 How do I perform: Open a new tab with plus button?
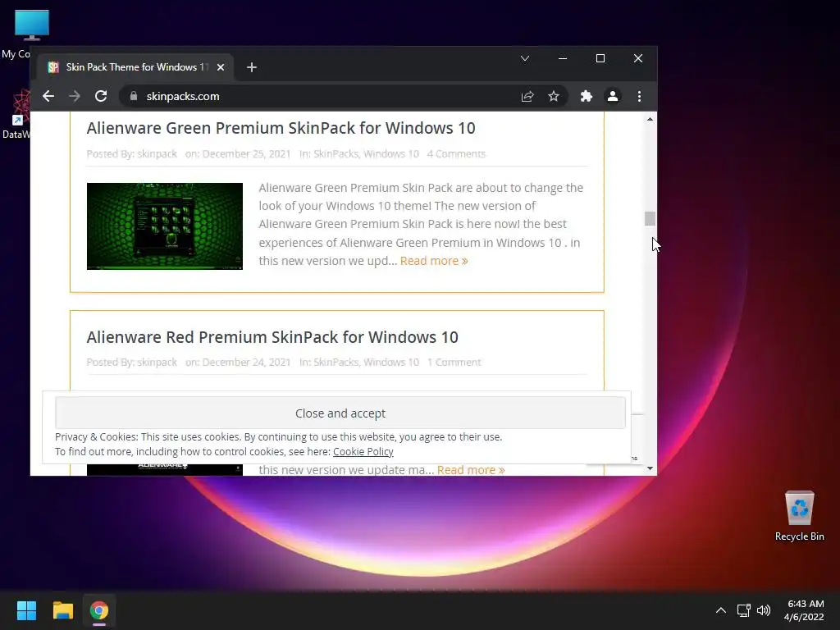pyautogui.click(x=252, y=67)
